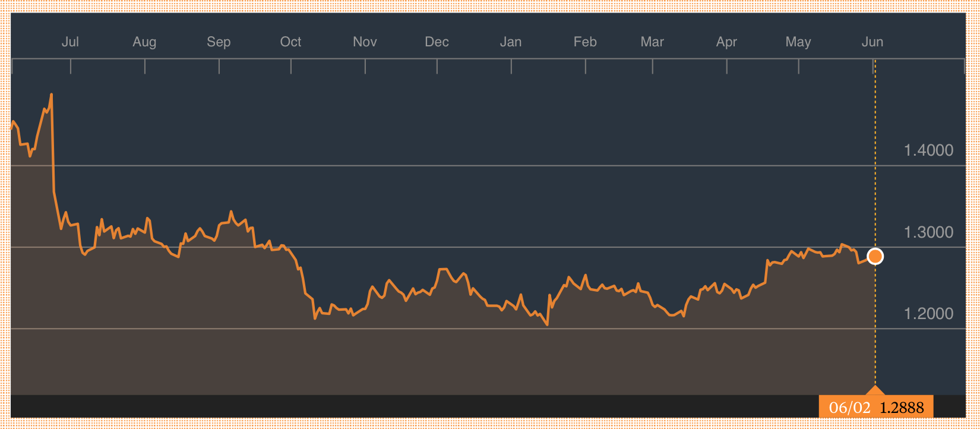Click the lowest price dip in mid-January
Image resolution: width=980 pixels, height=429 pixels.
(x=547, y=324)
